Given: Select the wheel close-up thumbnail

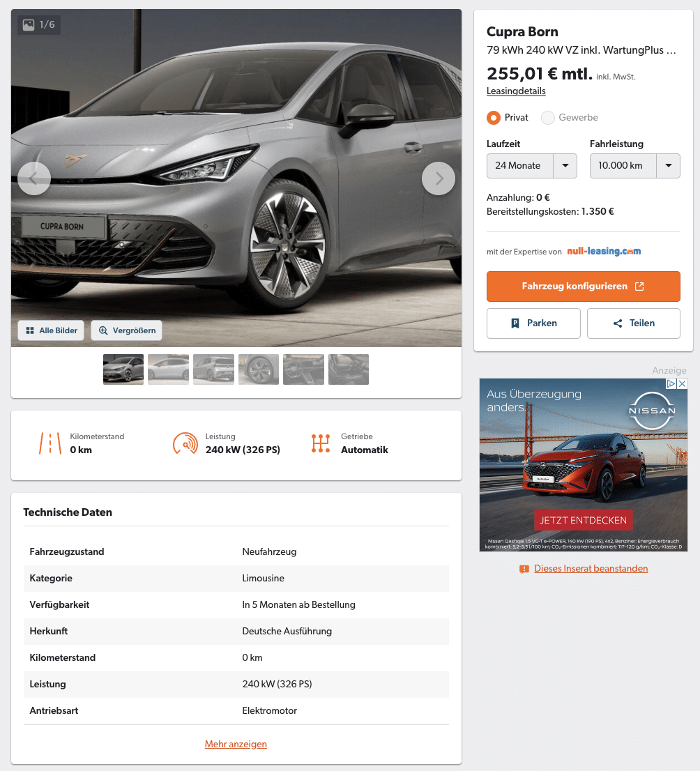Looking at the screenshot, I should coord(259,369).
